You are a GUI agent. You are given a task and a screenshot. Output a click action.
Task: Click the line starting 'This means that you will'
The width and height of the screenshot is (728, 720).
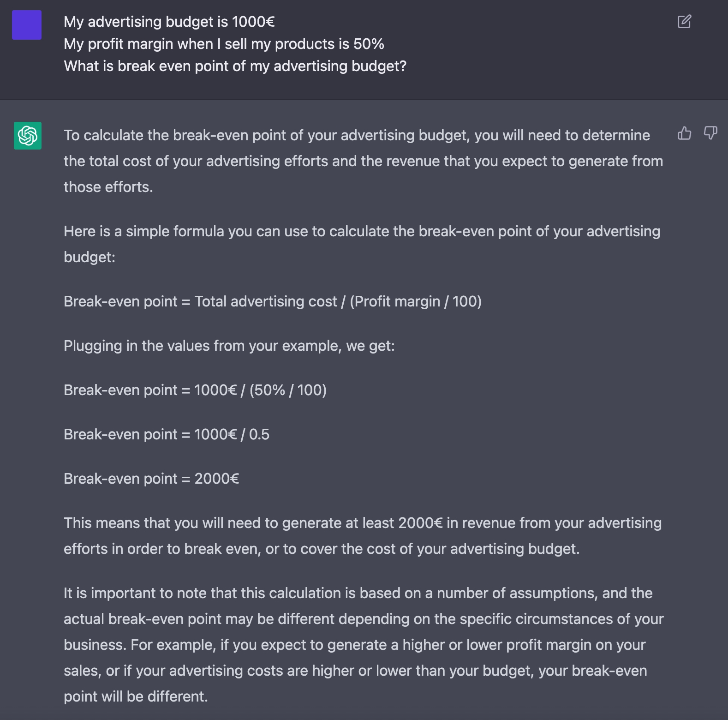pos(363,523)
